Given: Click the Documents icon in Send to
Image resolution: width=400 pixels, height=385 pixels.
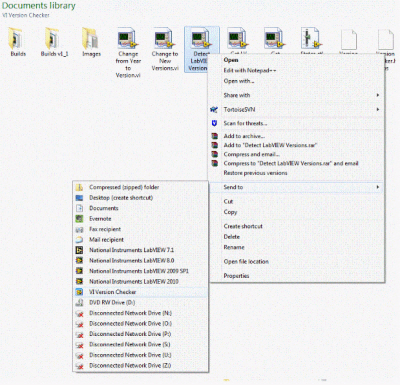Looking at the screenshot, I should coord(79,208).
